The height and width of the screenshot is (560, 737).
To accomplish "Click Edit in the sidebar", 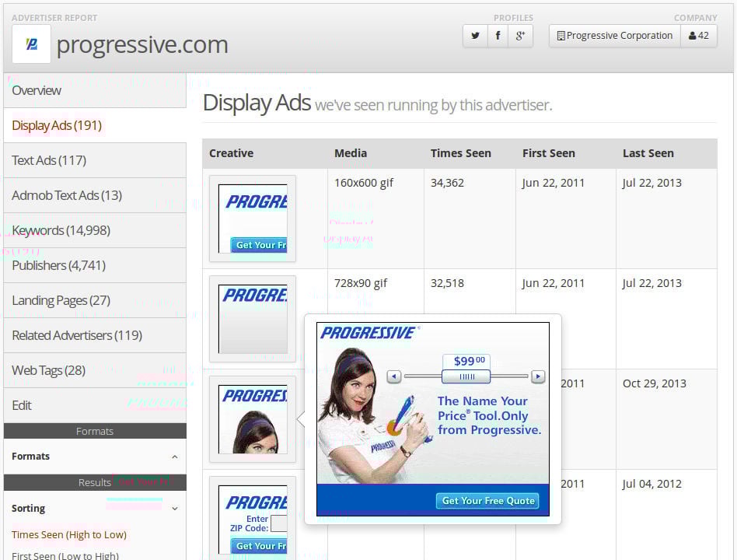I will [95, 405].
